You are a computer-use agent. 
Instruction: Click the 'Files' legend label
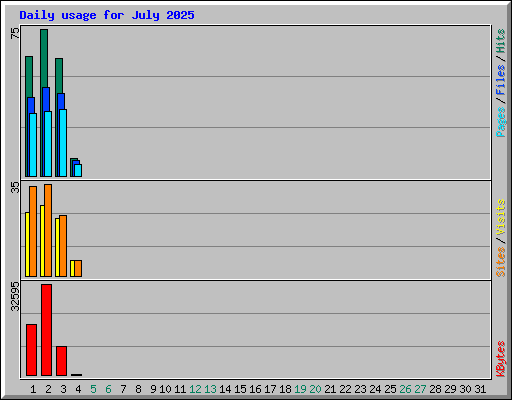tap(501, 80)
